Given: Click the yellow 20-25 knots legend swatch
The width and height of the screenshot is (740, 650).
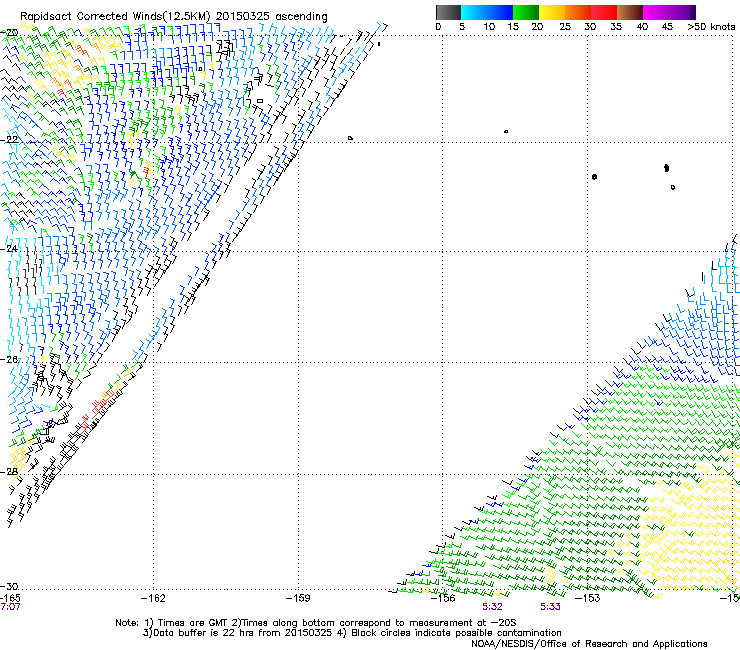Looking at the screenshot, I should pyautogui.click(x=552, y=12).
